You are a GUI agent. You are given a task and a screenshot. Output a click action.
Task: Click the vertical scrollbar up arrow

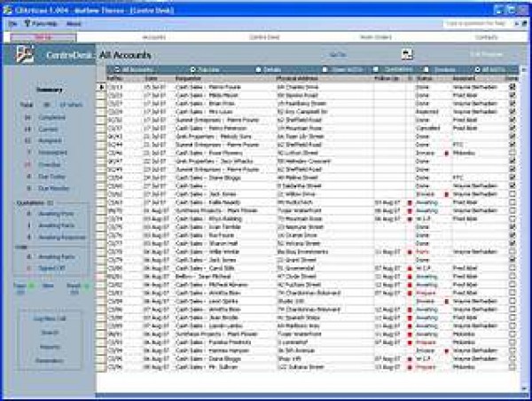[x=524, y=69]
